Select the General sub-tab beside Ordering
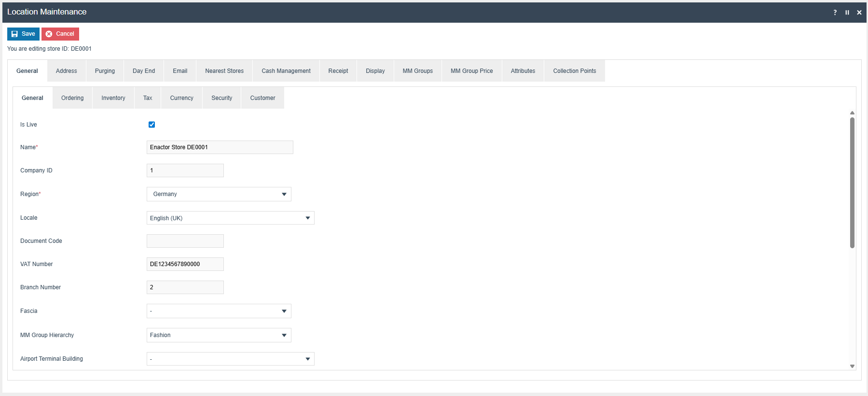The height and width of the screenshot is (396, 868). [x=32, y=98]
